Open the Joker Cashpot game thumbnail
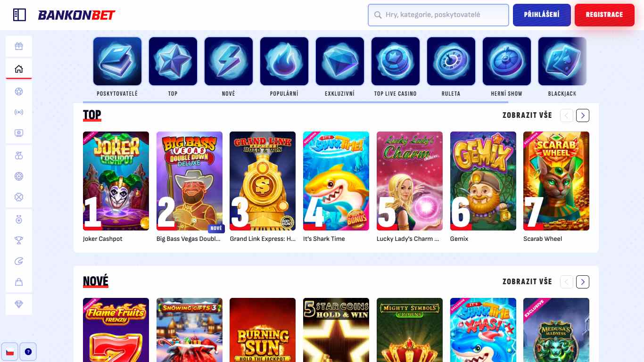 (x=116, y=181)
